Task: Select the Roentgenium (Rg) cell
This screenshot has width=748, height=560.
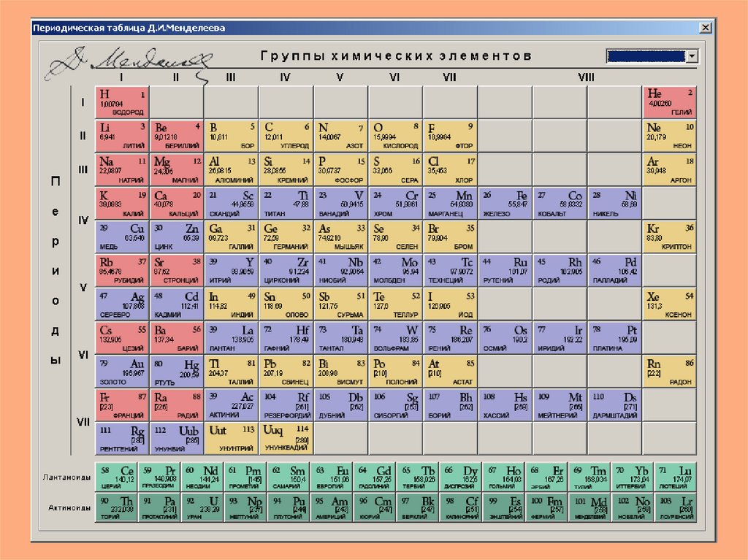Action: tap(122, 438)
